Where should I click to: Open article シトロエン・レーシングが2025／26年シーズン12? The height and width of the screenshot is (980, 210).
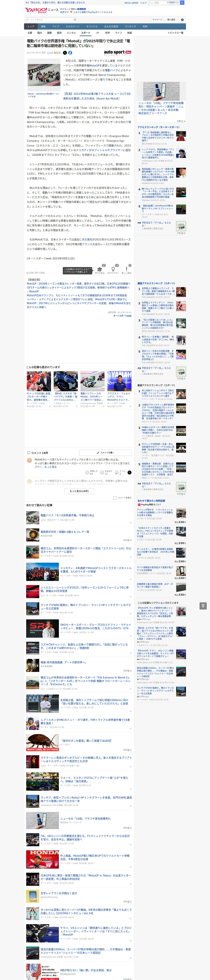pos(85,589)
